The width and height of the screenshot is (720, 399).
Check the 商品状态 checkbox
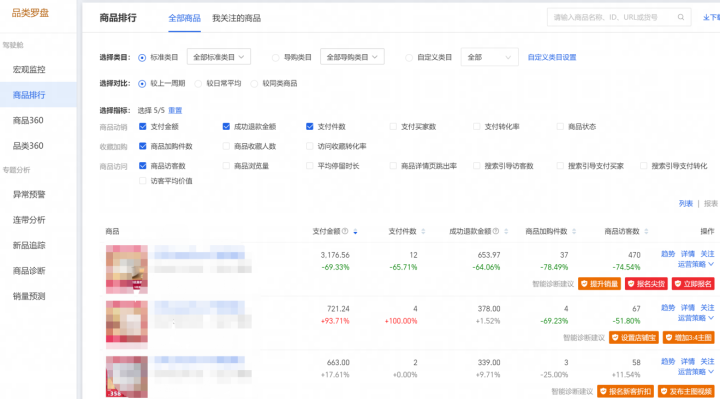click(x=560, y=126)
